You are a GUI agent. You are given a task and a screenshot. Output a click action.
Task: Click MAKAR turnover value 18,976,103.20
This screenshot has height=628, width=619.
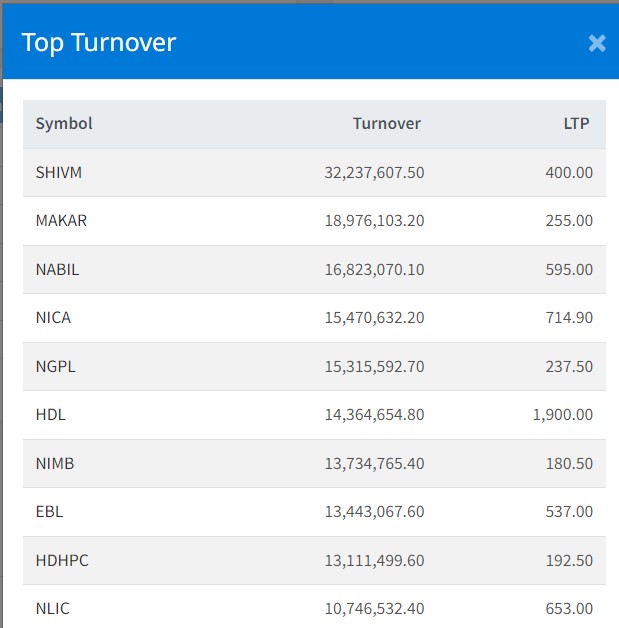pos(374,221)
